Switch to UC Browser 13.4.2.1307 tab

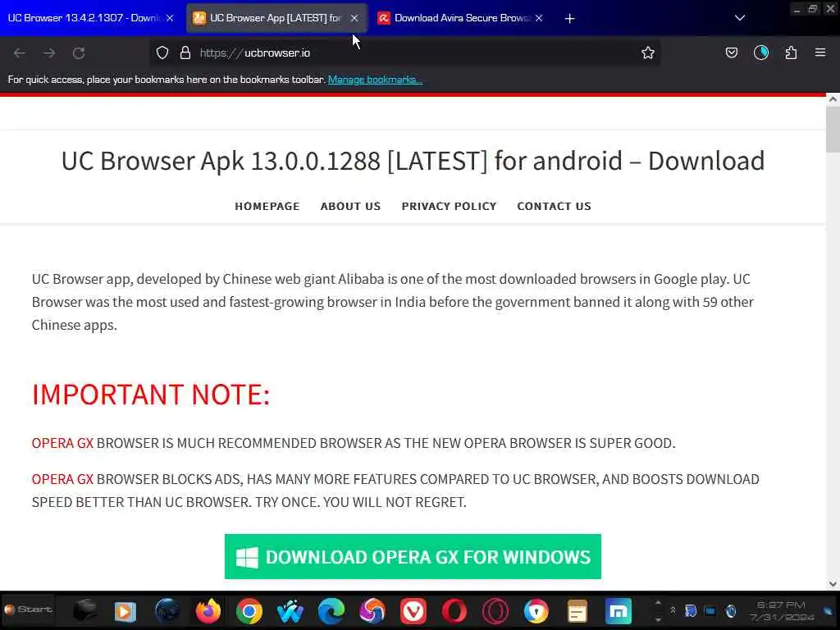tap(83, 18)
